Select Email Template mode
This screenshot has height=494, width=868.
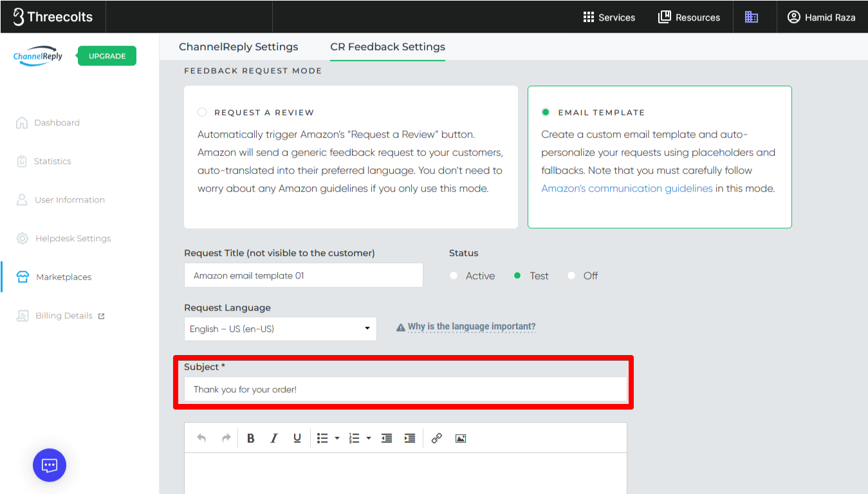tap(546, 112)
